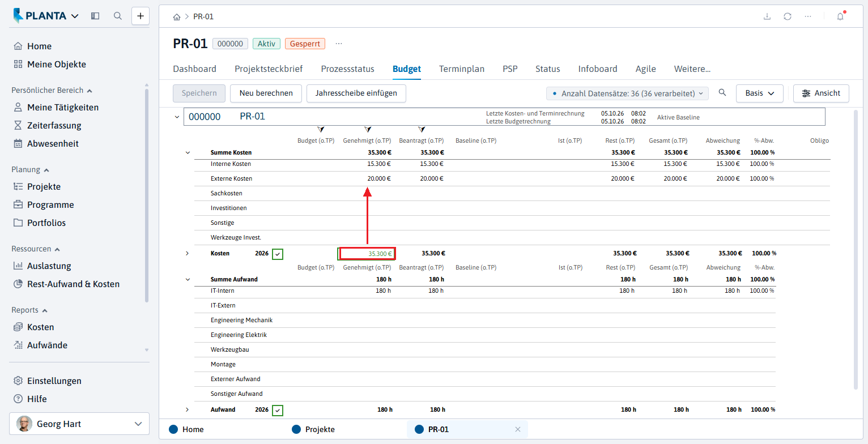Image resolution: width=868 pixels, height=444 pixels.
Task: Open the Basis dropdown
Action: (x=760, y=93)
